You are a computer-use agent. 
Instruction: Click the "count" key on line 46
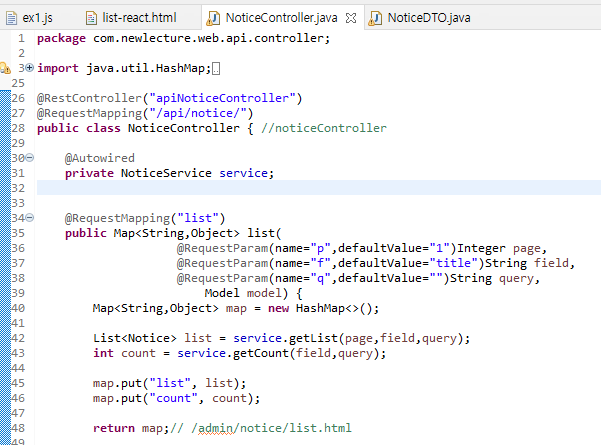[173, 398]
